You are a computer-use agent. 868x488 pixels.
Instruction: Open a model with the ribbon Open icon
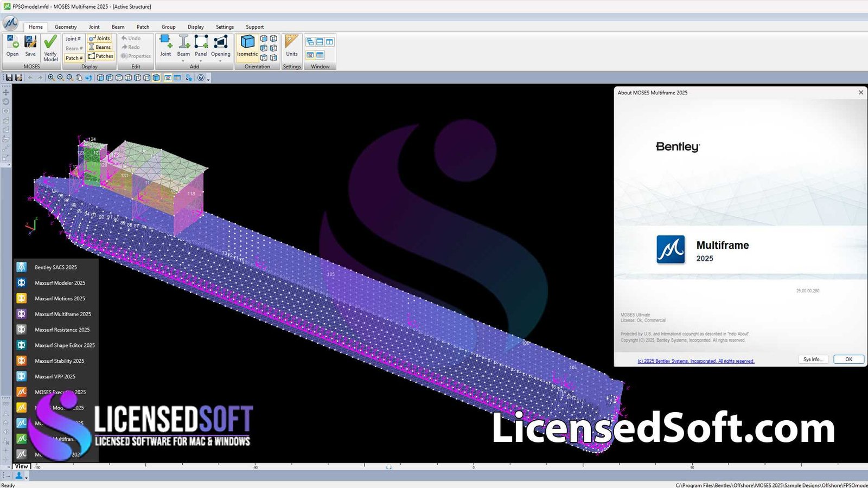[12, 46]
